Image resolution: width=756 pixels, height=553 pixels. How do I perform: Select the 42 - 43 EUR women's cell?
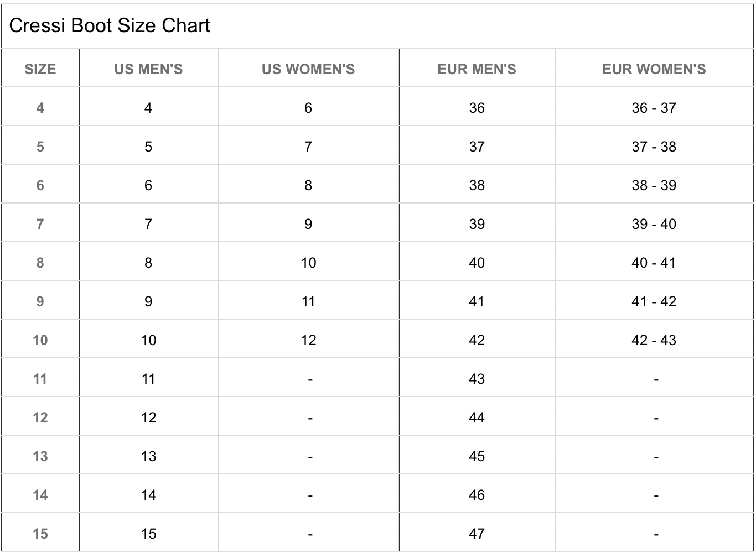point(654,340)
